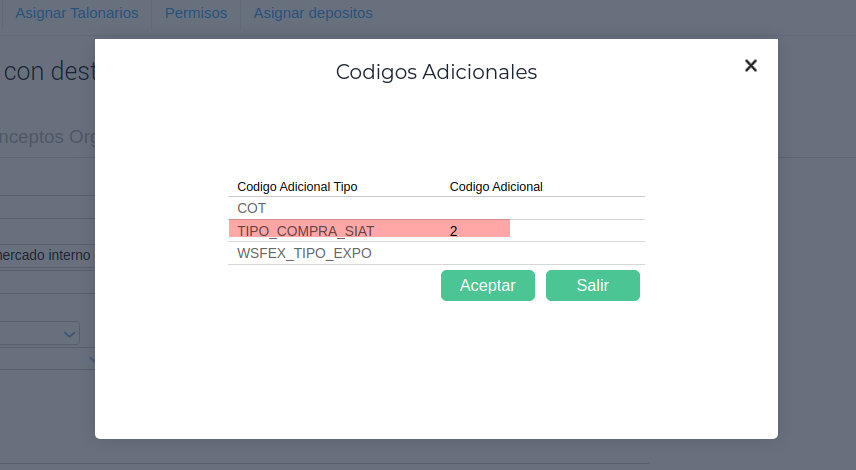Click the mercado interno field behind dialog

45,254
